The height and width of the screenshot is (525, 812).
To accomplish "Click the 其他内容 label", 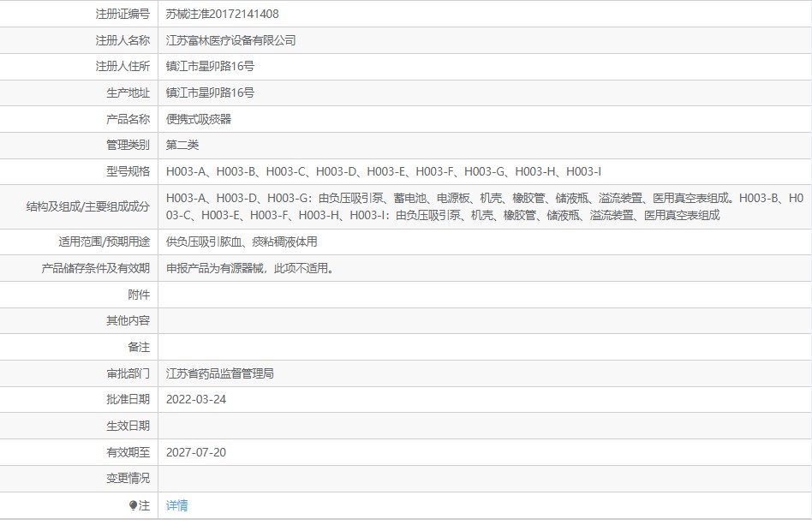I will tap(128, 320).
